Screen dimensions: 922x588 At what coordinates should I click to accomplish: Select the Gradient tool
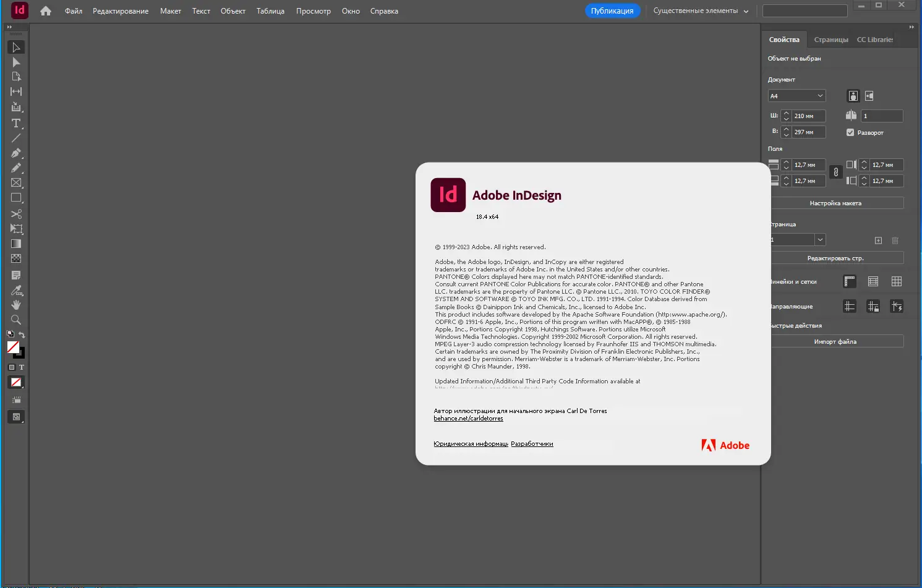tap(15, 243)
